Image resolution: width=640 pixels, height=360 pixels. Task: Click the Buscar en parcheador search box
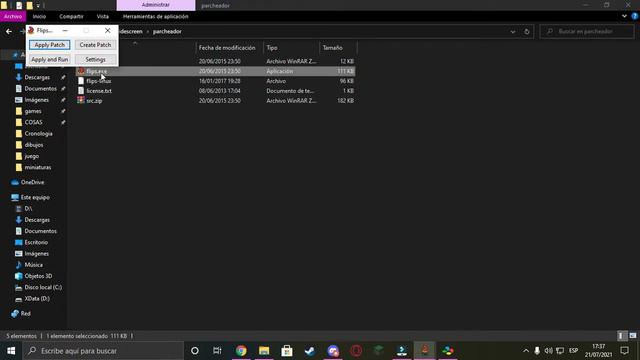(x=587, y=31)
